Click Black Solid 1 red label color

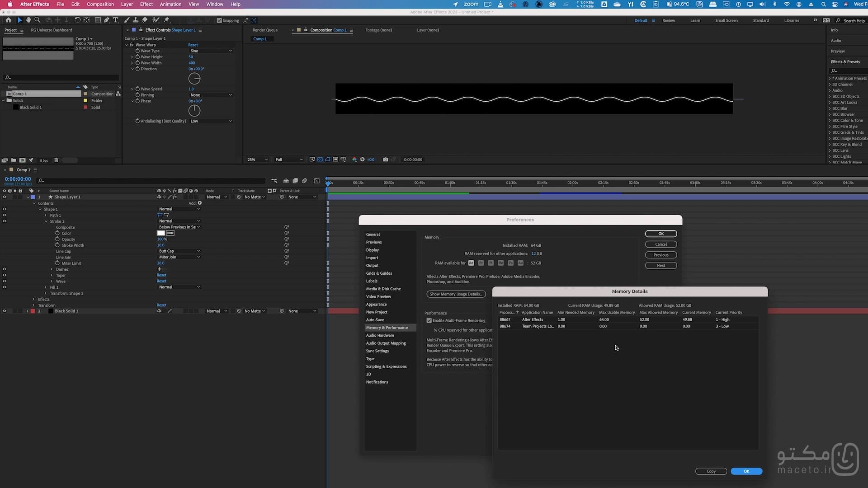pos(33,311)
